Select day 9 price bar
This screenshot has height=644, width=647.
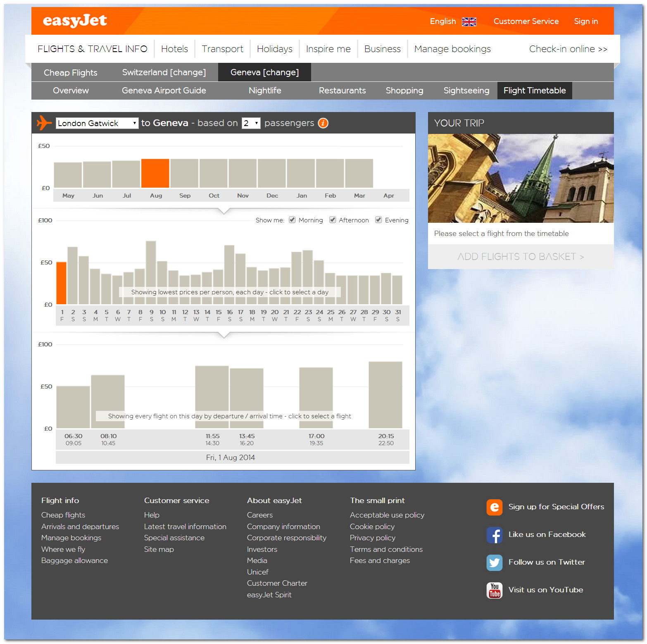pos(151,272)
